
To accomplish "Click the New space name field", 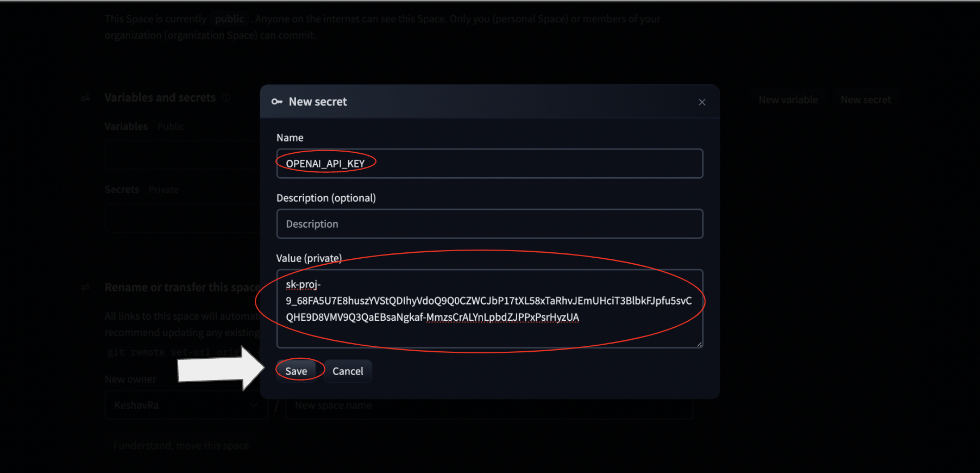I will [x=489, y=405].
